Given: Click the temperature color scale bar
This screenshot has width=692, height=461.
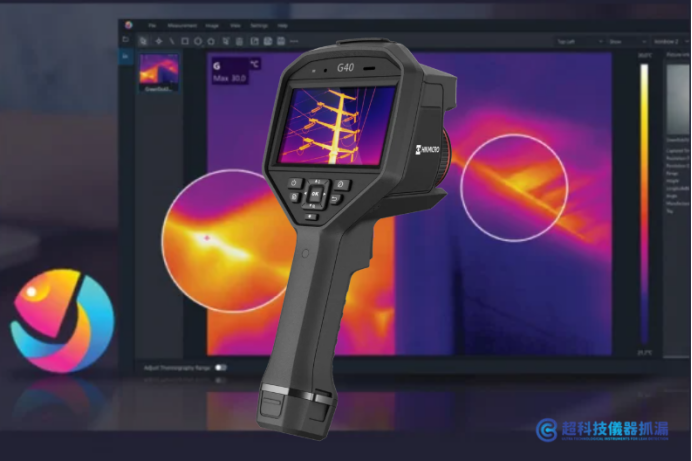Looking at the screenshot, I should tap(644, 204).
